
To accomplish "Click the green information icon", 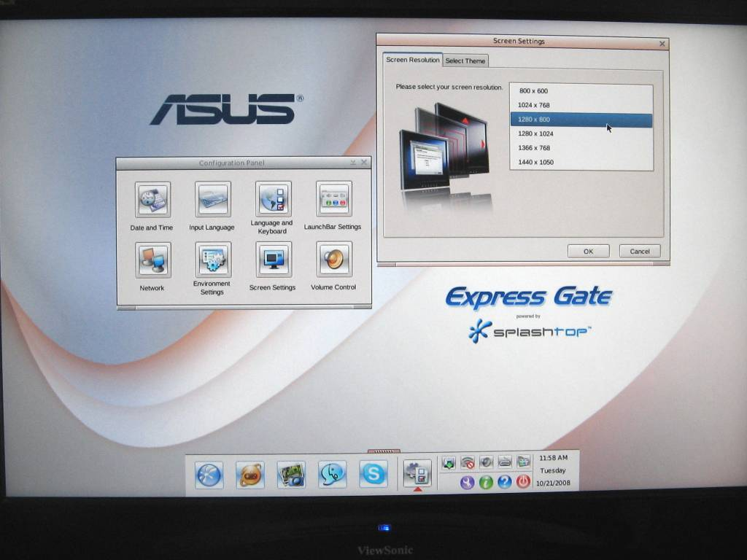I will coord(486,483).
